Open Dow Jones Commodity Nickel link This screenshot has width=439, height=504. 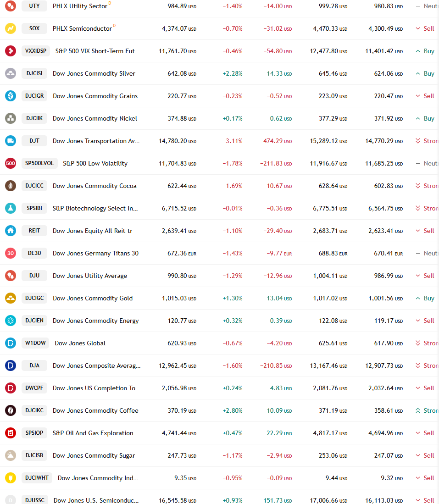pos(95,119)
